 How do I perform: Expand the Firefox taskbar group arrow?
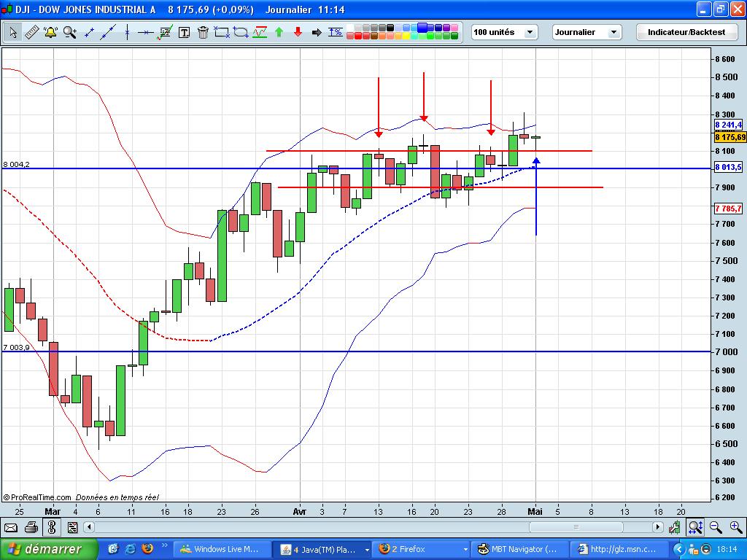(x=465, y=550)
